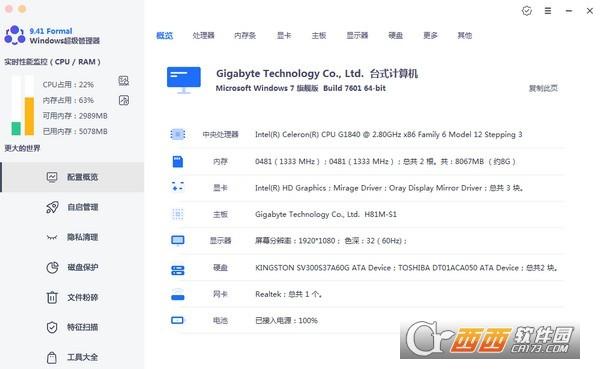Click the blue computer icon beside Gigabyte title

(x=184, y=80)
